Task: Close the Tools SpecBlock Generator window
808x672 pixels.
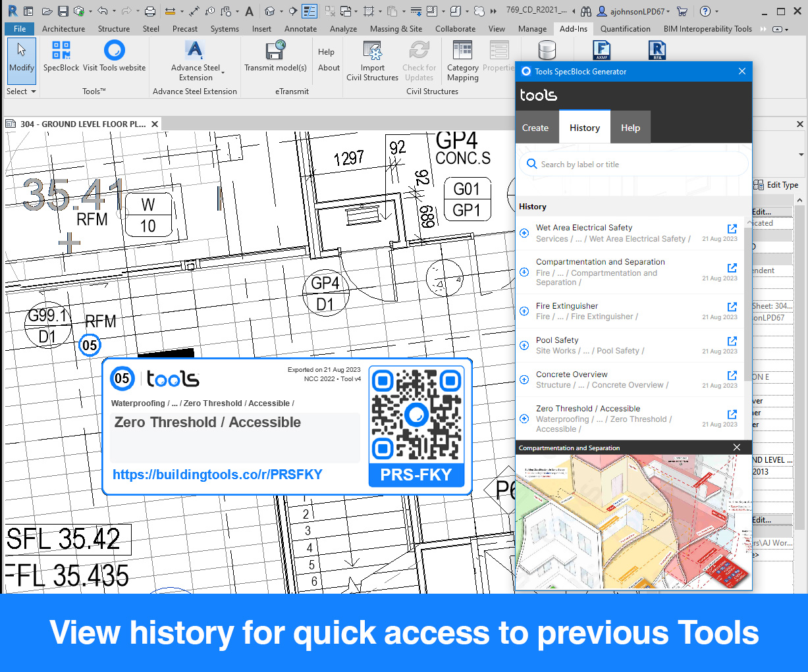Action: pyautogui.click(x=742, y=71)
